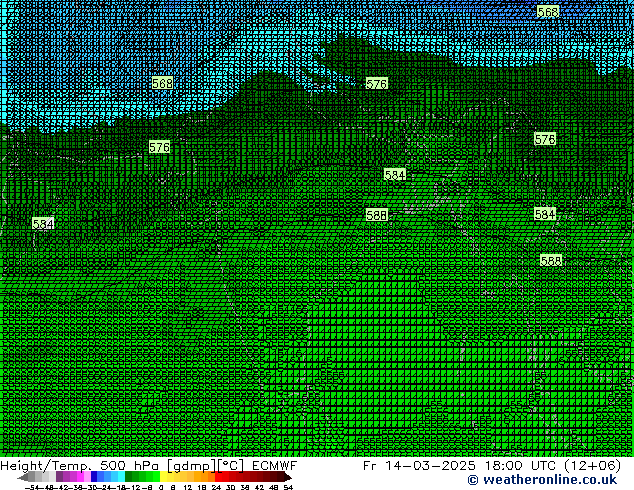Click the central 584 contour label

click(x=395, y=175)
